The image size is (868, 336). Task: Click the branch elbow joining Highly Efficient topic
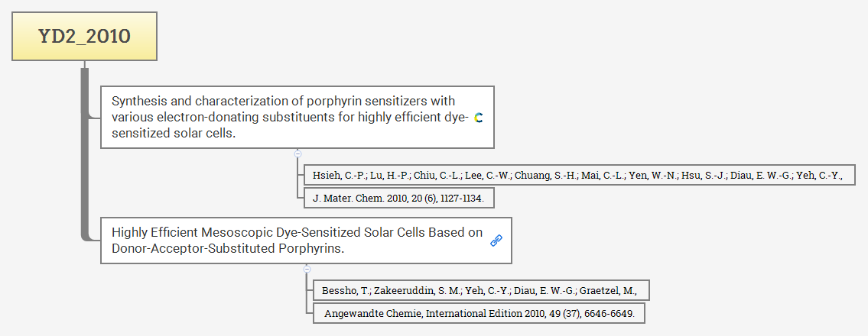[x=92, y=239]
